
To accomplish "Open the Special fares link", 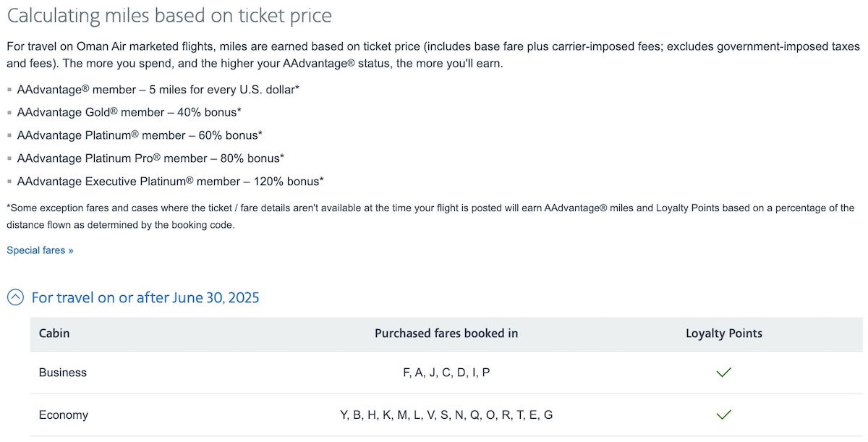I will pyautogui.click(x=40, y=250).
